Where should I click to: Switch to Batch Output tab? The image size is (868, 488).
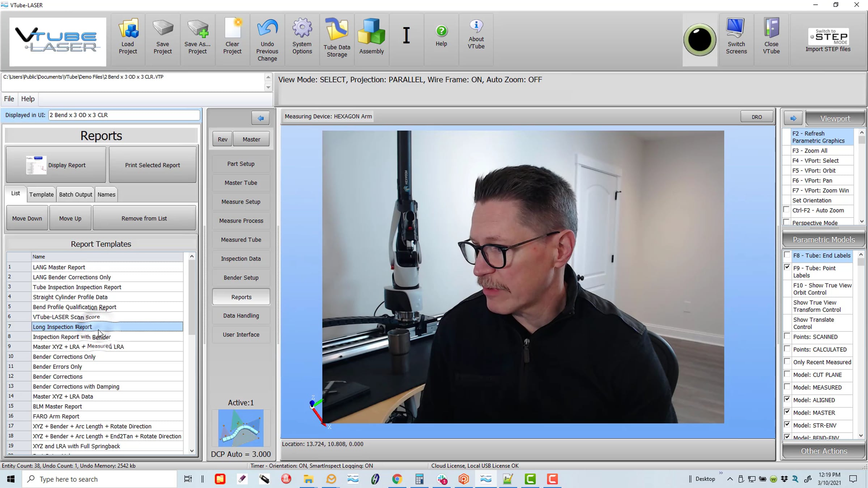[x=76, y=194]
